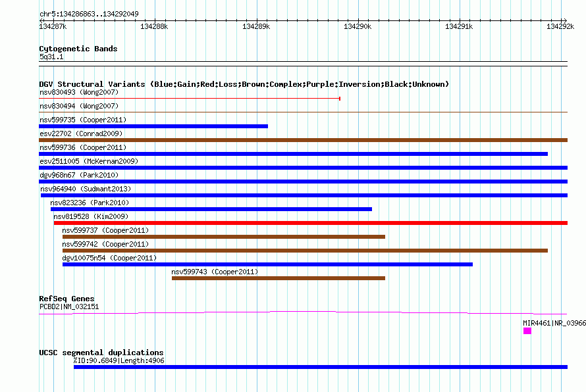This screenshot has height=392, width=586.
Task: Click the nsv830493 (Wong2007) label
Action: point(79,92)
